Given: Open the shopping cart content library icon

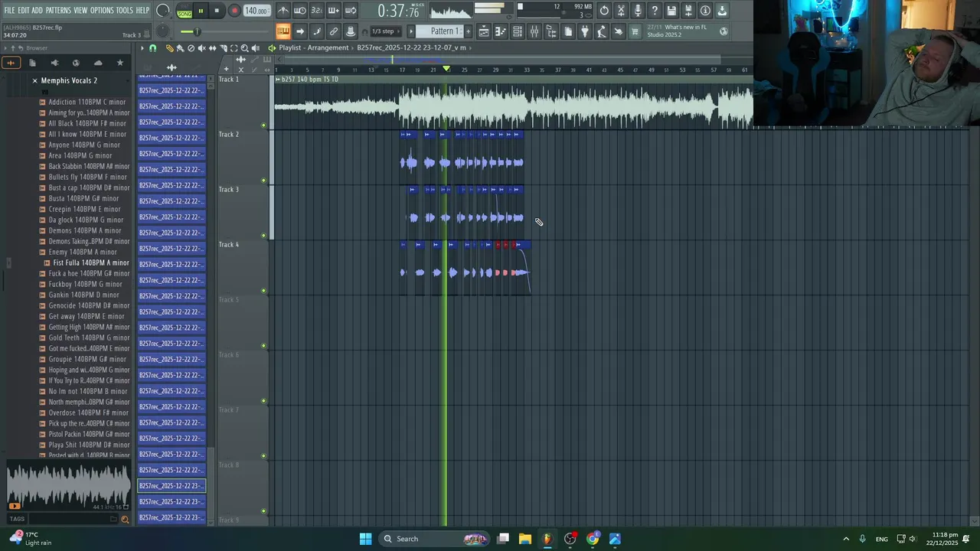Looking at the screenshot, I should tap(635, 31).
